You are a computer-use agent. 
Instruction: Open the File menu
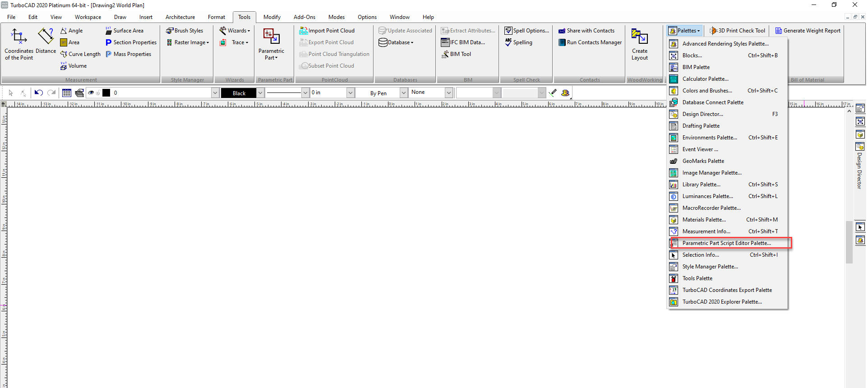coord(11,17)
